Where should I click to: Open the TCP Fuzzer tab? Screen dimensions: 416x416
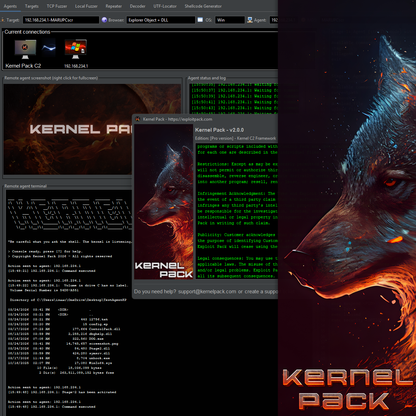tap(57, 6)
